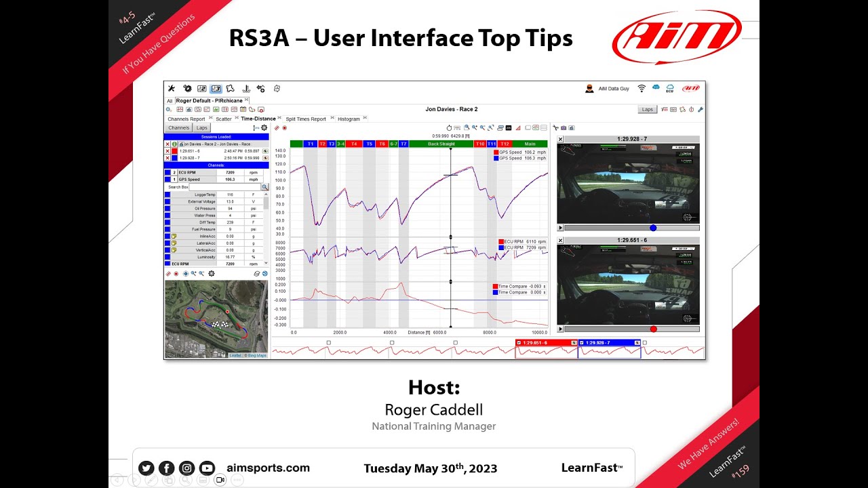The height and width of the screenshot is (488, 868).
Task: Switch to the Channels Report tab
Action: pos(186,119)
